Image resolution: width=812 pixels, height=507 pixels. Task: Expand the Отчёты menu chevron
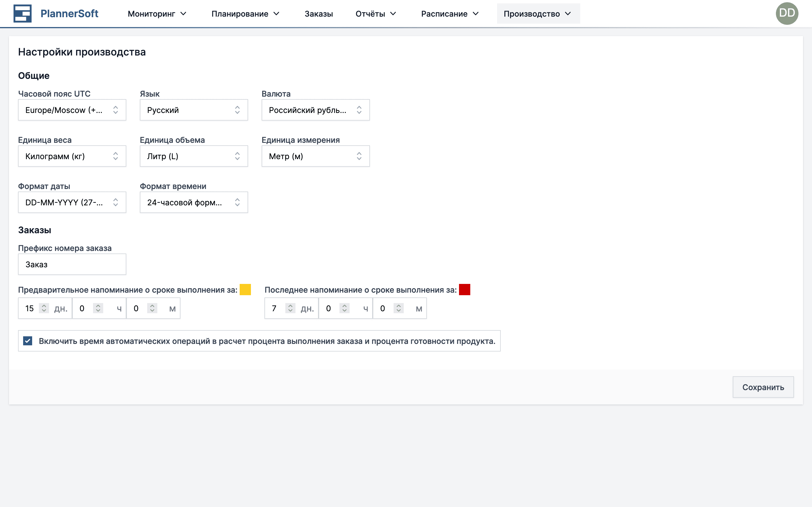(394, 14)
